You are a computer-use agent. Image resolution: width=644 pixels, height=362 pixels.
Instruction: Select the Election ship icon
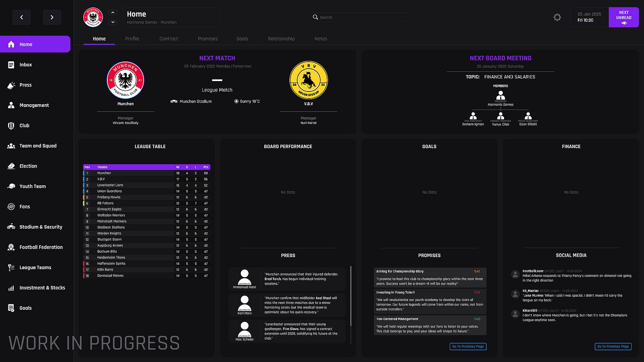coord(11,166)
